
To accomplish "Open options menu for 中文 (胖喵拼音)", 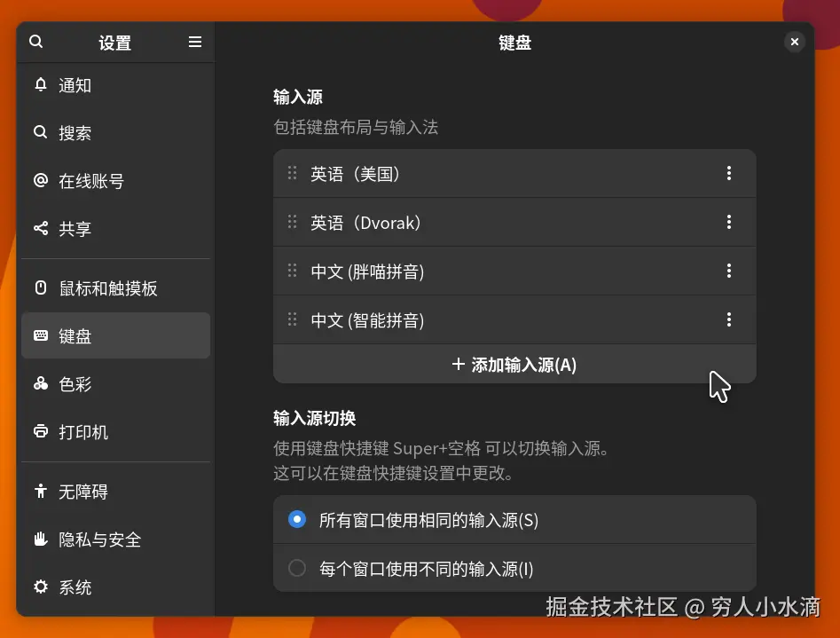I will point(728,271).
